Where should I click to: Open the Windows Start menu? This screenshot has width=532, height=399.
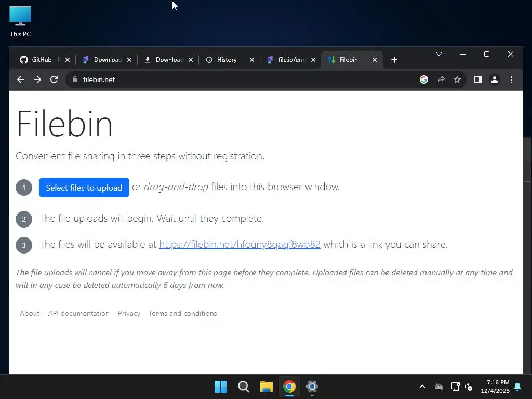[220, 387]
